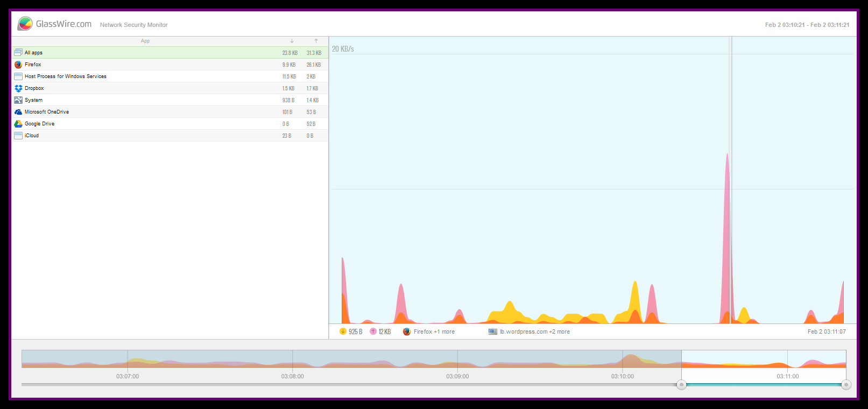Click the Google Drive icon

[18, 124]
